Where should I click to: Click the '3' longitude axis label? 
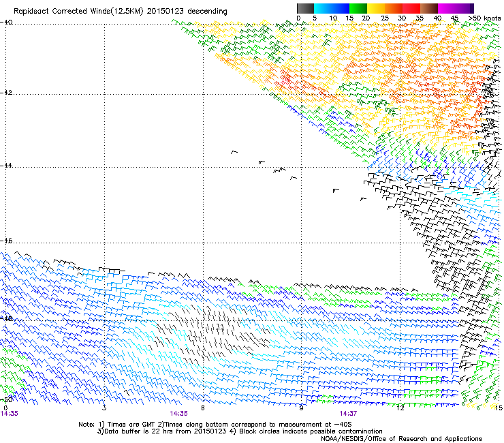(x=104, y=408)
